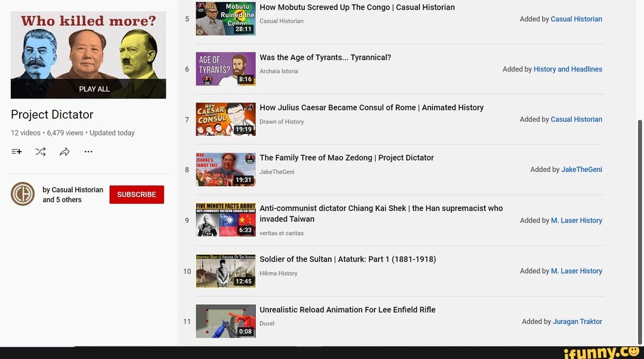The image size is (644, 359).
Task: Open the Julius Caesar Consul thumbnail
Action: coord(225,119)
